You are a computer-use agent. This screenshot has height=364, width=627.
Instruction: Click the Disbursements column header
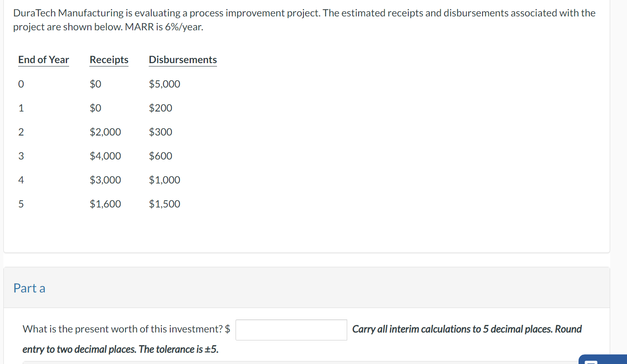coord(182,59)
